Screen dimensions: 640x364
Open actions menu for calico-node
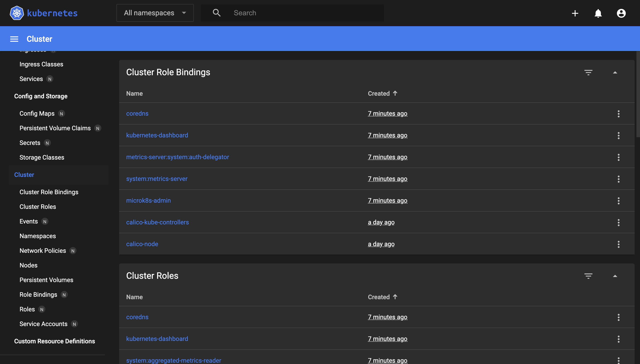(x=618, y=244)
